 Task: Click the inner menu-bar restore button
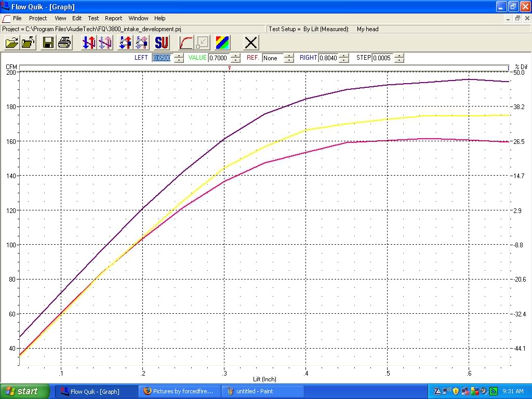(x=517, y=18)
